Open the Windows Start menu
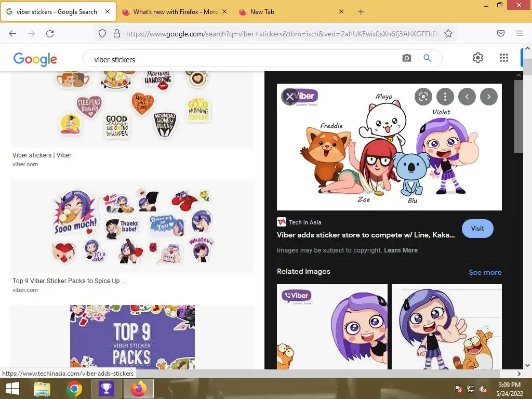Image resolution: width=532 pixels, height=399 pixels. coord(12,389)
